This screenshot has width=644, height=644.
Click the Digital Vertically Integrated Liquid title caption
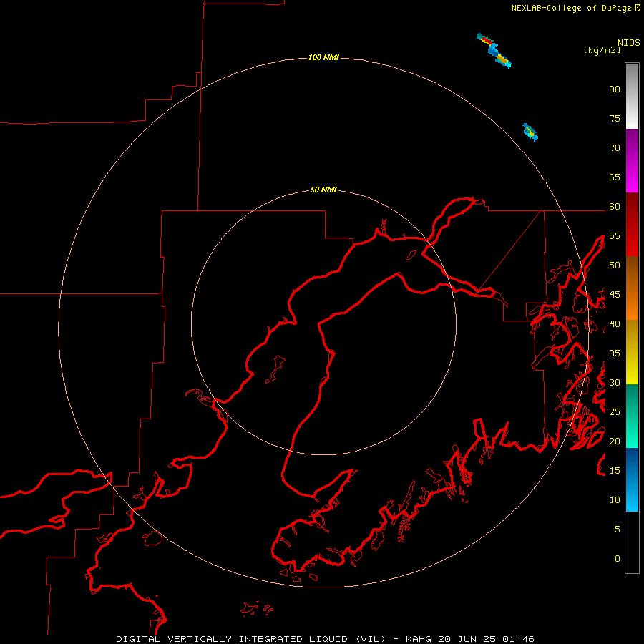point(326,639)
